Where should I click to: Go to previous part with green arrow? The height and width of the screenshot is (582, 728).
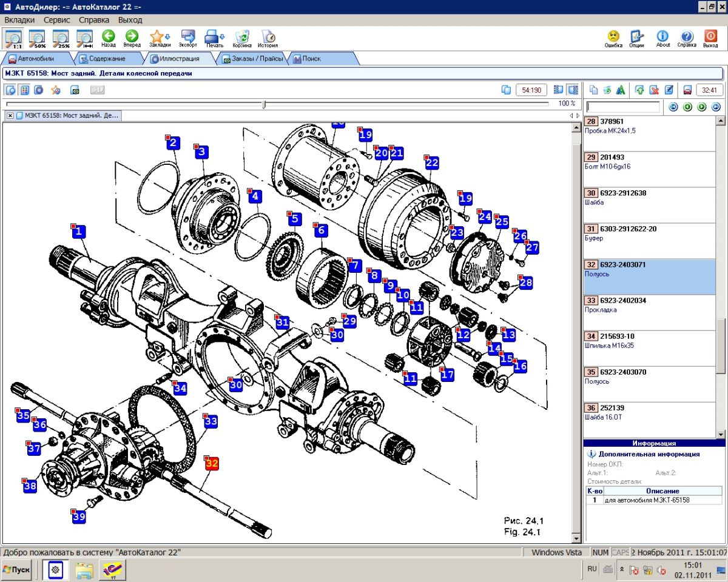pyautogui.click(x=687, y=107)
